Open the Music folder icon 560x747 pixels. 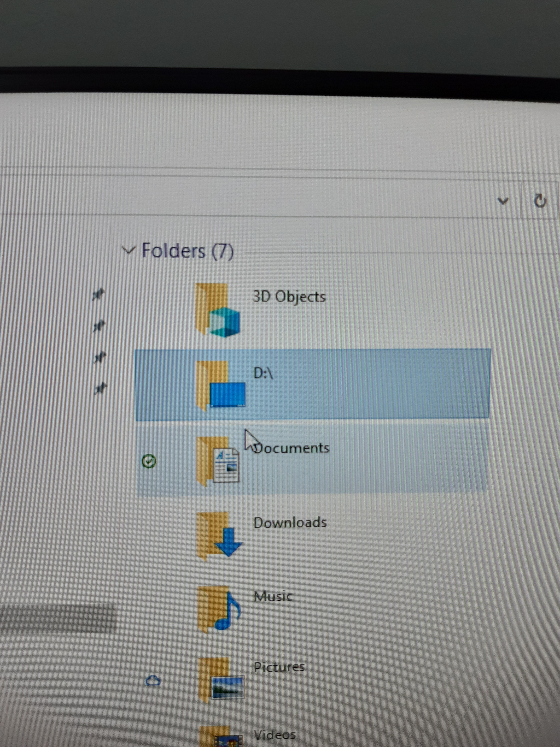219,609
